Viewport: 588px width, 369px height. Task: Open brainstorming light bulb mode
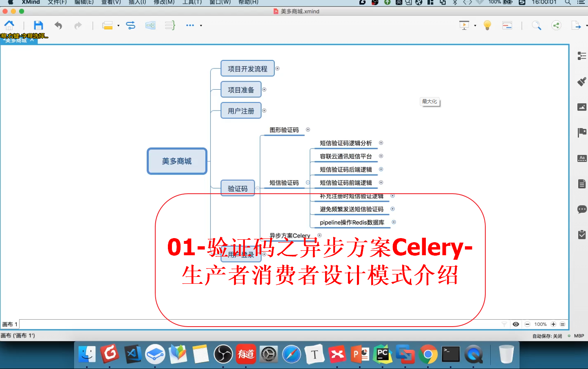tap(487, 25)
